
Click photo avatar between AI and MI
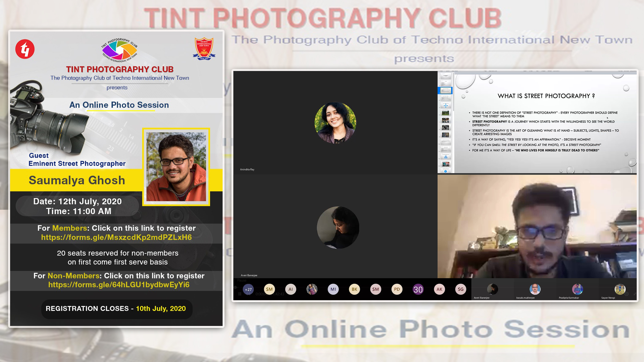[x=312, y=289]
